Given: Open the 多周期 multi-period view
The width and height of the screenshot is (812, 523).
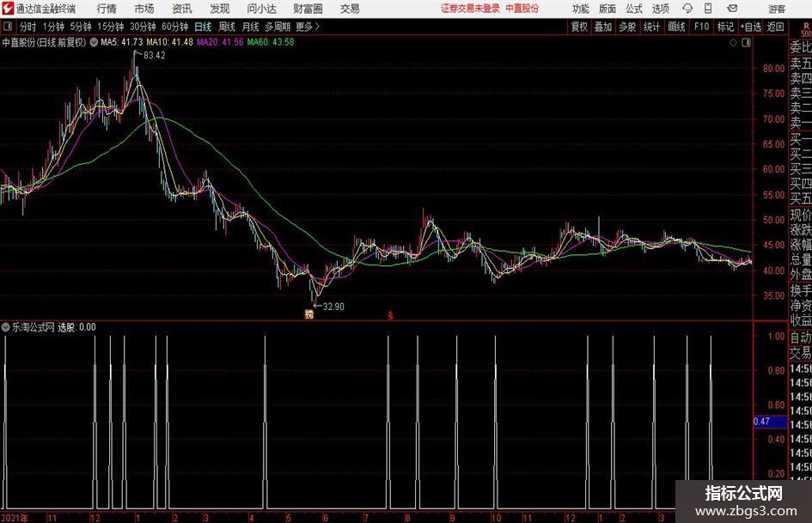Looking at the screenshot, I should point(278,27).
